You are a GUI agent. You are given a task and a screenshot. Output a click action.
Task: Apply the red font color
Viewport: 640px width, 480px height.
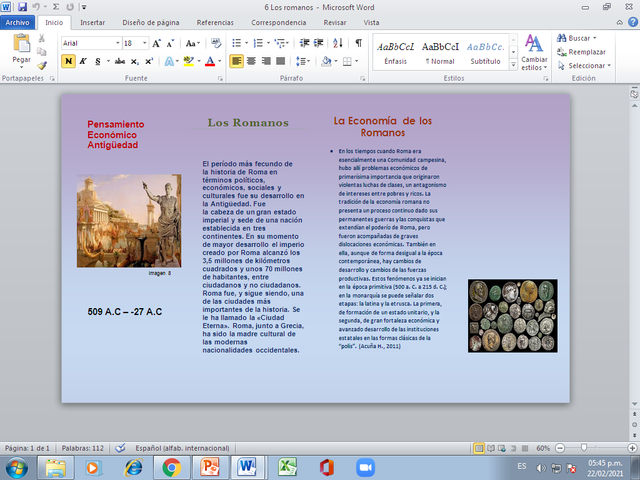[210, 62]
